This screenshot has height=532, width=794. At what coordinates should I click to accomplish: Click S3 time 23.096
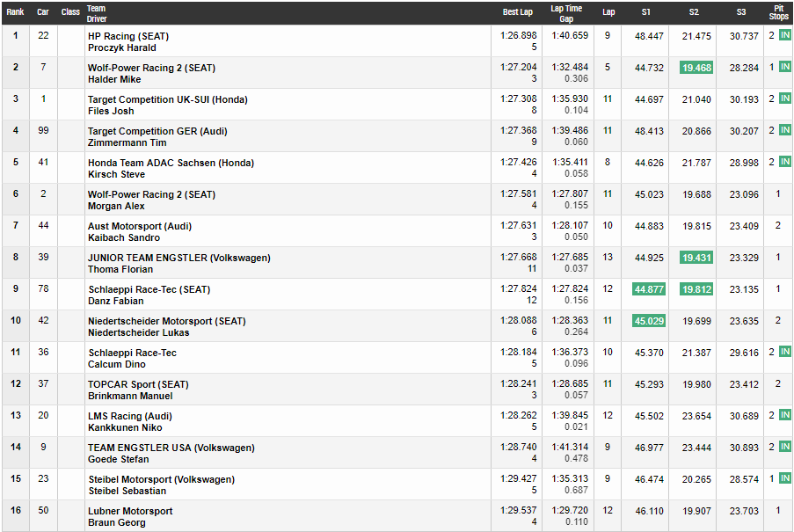(x=744, y=194)
